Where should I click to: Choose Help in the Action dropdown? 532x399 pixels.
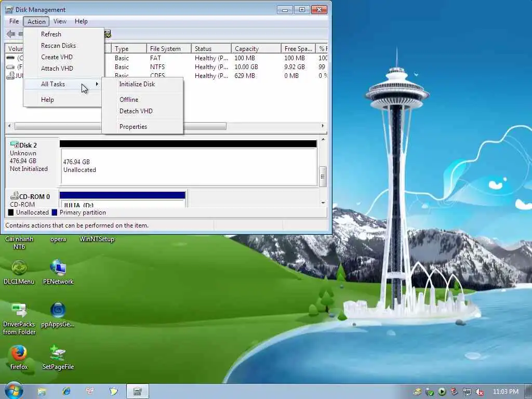pyautogui.click(x=63, y=99)
